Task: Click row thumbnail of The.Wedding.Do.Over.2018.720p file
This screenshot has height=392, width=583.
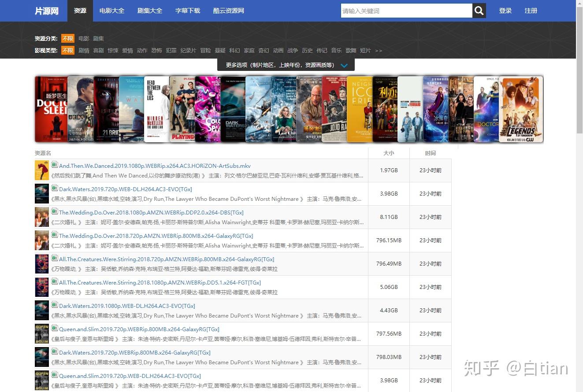Action: click(42, 240)
